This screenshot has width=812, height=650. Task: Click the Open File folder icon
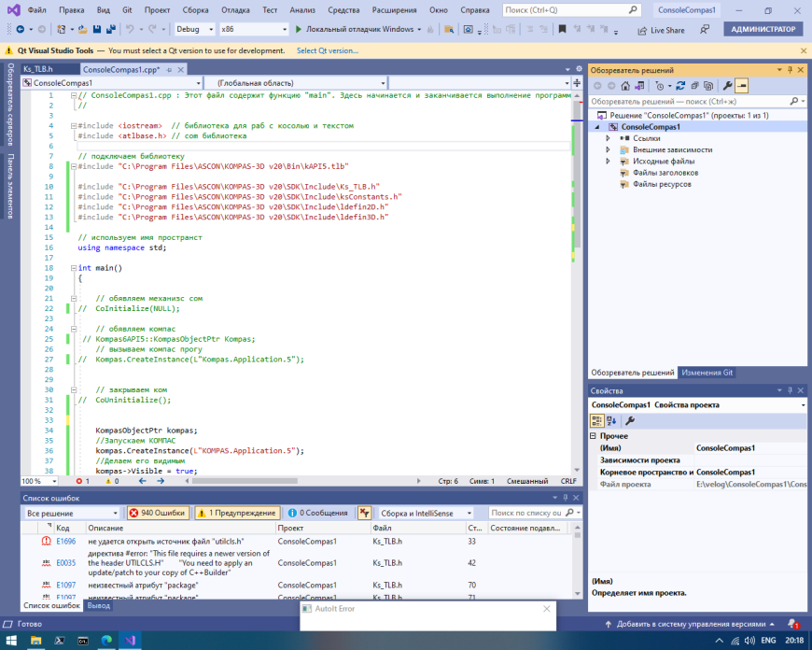[82, 30]
